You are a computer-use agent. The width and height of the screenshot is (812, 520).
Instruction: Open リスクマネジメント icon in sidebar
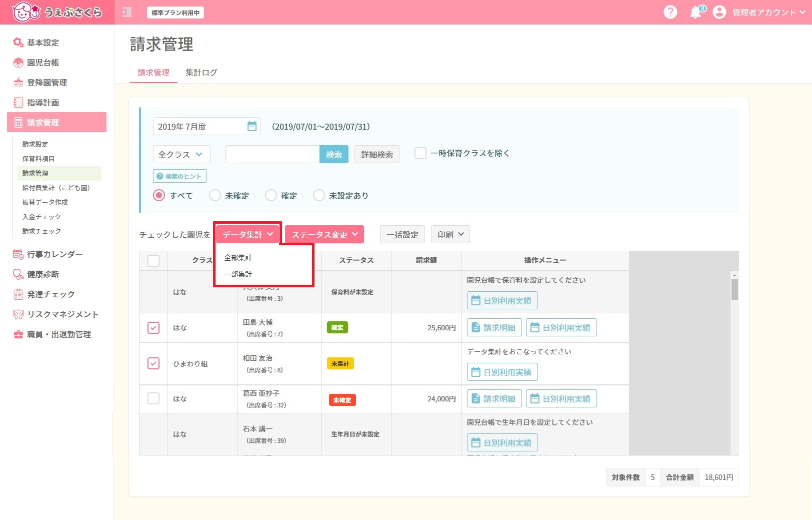click(x=18, y=314)
